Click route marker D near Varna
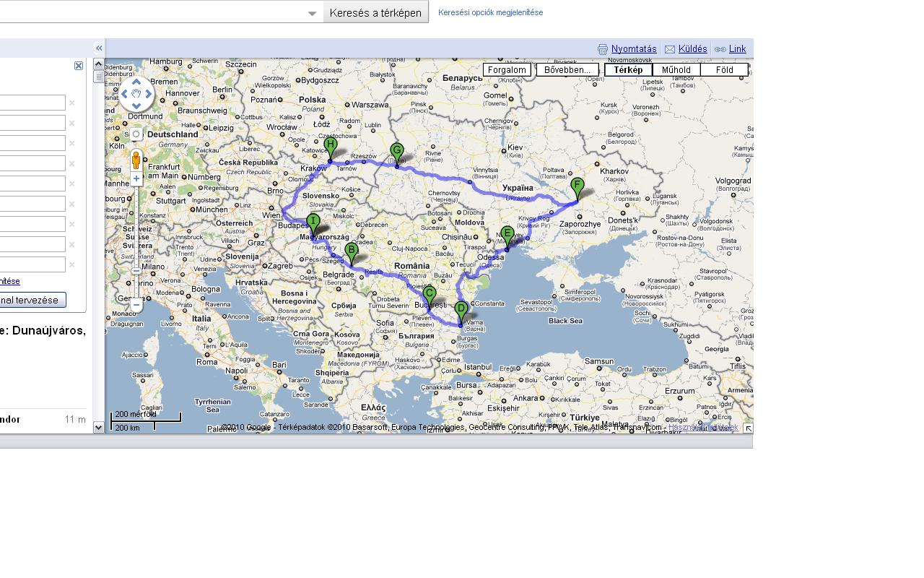 click(461, 312)
